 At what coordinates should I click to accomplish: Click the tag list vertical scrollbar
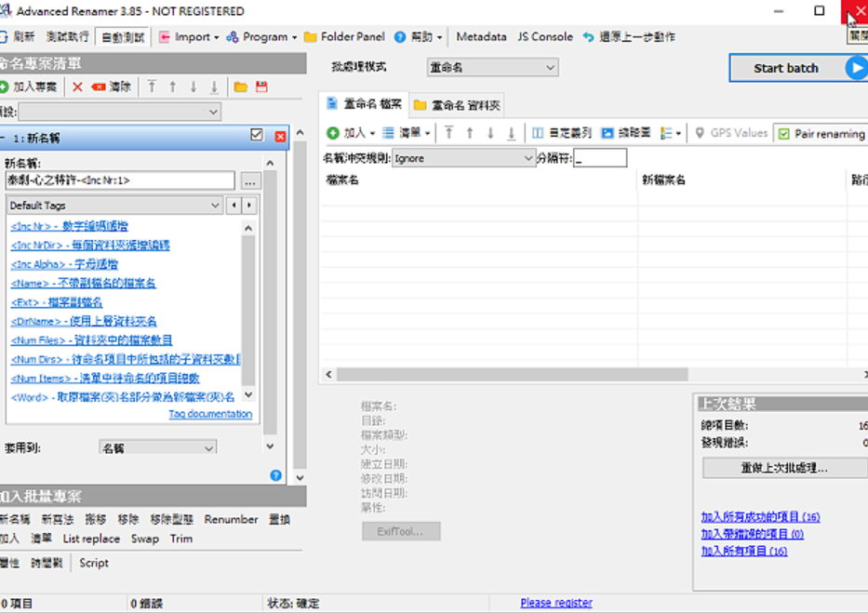pyautogui.click(x=248, y=311)
